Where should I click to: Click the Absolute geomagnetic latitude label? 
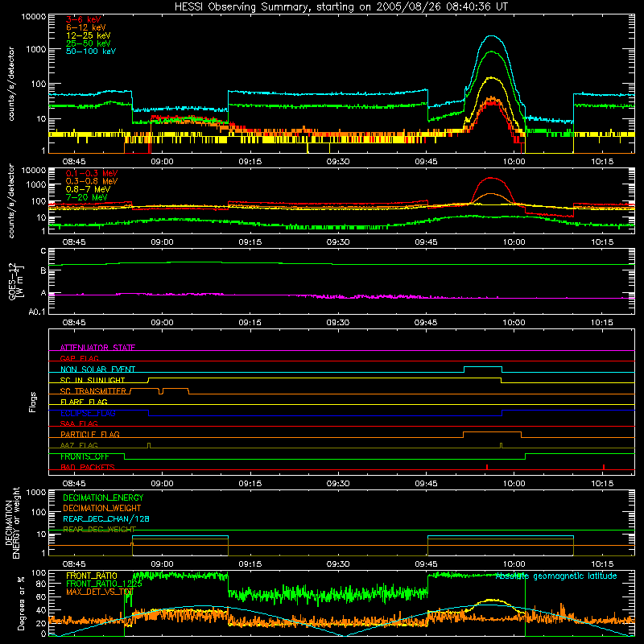[556, 576]
